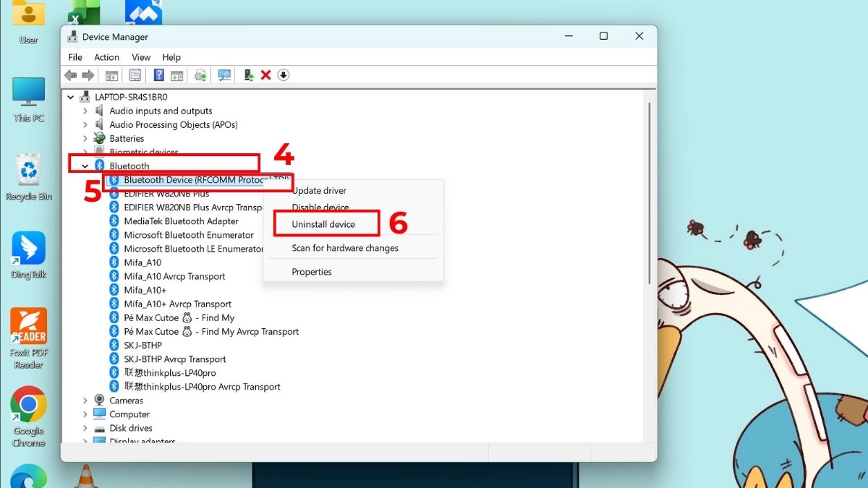The width and height of the screenshot is (868, 488).
Task: Open the Recycle Bin desktop icon
Action: (29, 176)
